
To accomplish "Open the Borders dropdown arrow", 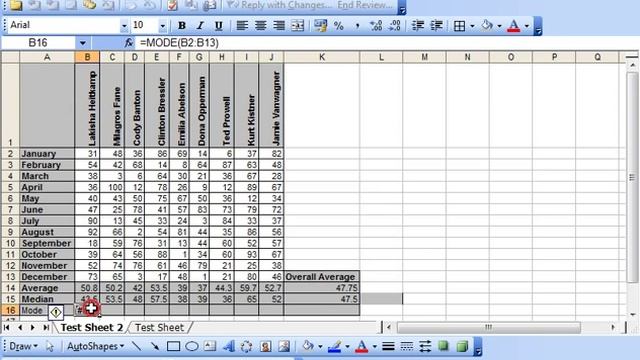I will coord(472,26).
